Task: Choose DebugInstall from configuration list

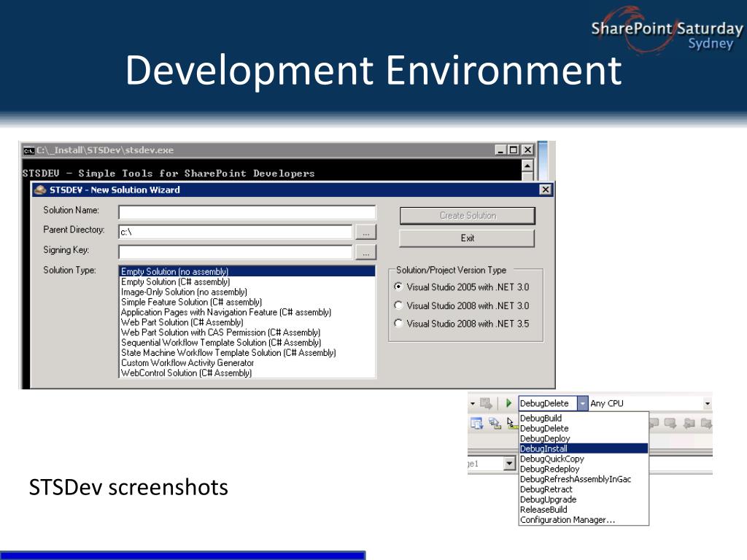Action: [584, 448]
